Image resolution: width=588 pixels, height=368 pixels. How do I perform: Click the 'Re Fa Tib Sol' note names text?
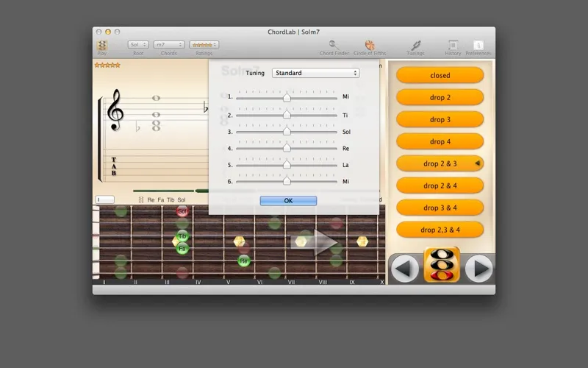pyautogui.click(x=166, y=200)
